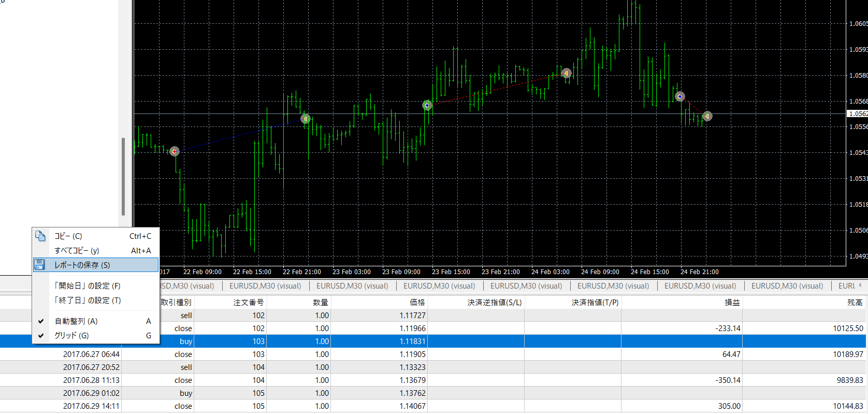
Task: Click the left panel vertical scrollbar thumb
Action: (123, 176)
